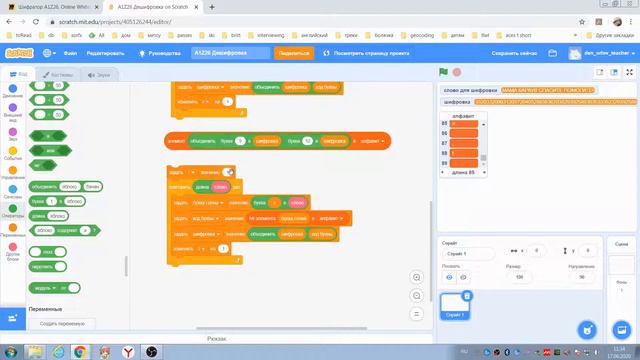Select the Sensing blocks category
This screenshot has height=360, width=640.
(13, 192)
